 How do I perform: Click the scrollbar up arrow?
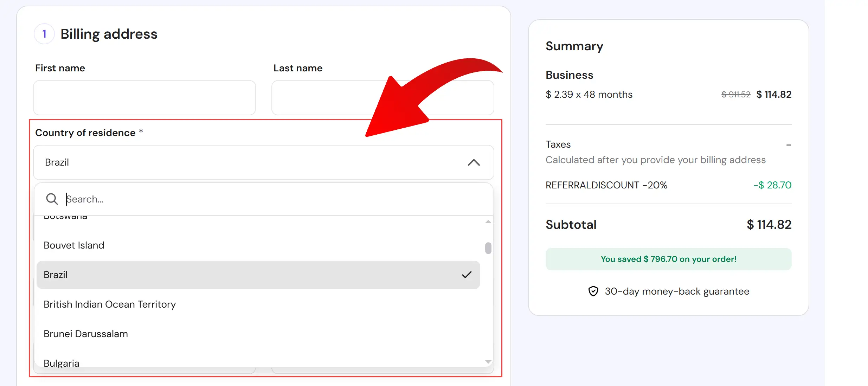pos(488,221)
